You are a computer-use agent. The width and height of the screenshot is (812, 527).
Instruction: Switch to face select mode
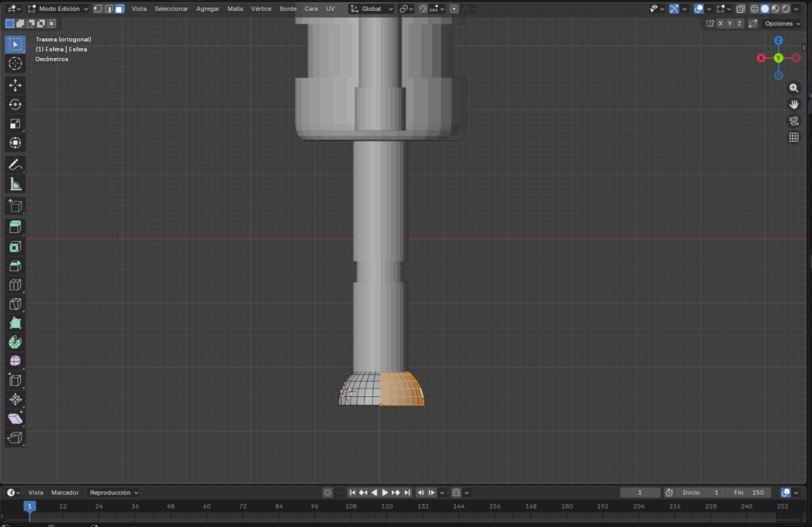119,9
